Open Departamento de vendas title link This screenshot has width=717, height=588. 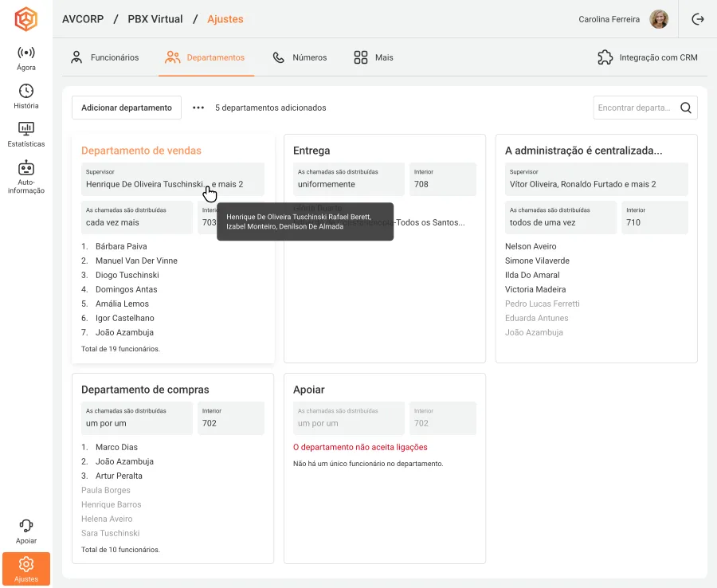click(141, 151)
